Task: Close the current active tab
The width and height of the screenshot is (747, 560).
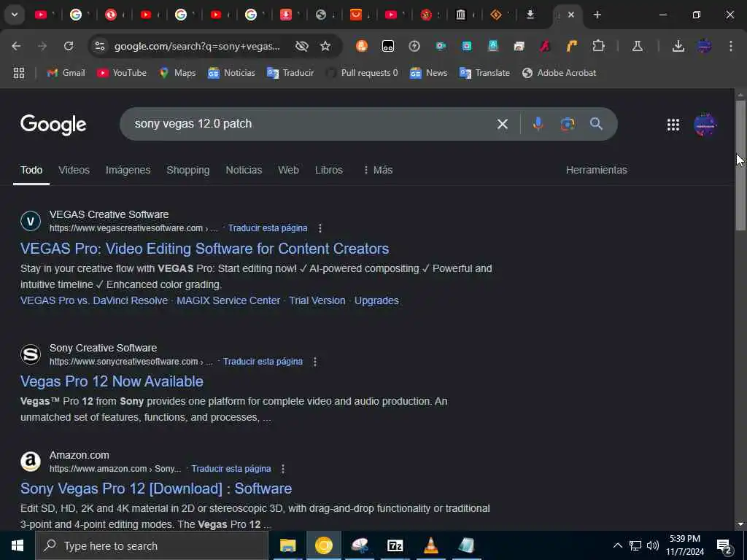Action: [571, 15]
